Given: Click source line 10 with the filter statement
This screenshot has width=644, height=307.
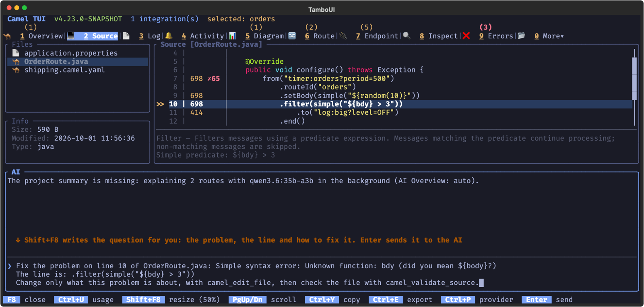Looking at the screenshot, I should [x=394, y=104].
